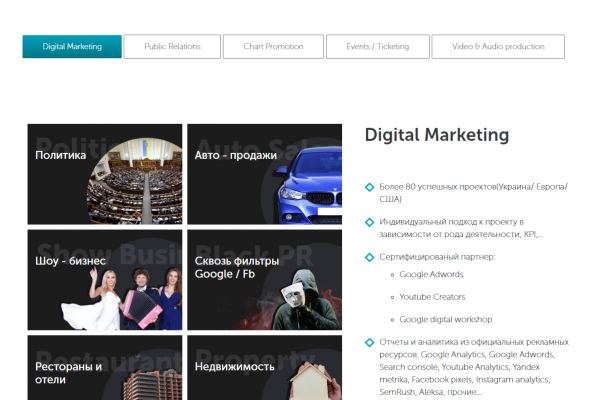Click the 'Google digital workshop' list item
Image resolution: width=600 pixels, height=400 pixels.
click(x=445, y=320)
